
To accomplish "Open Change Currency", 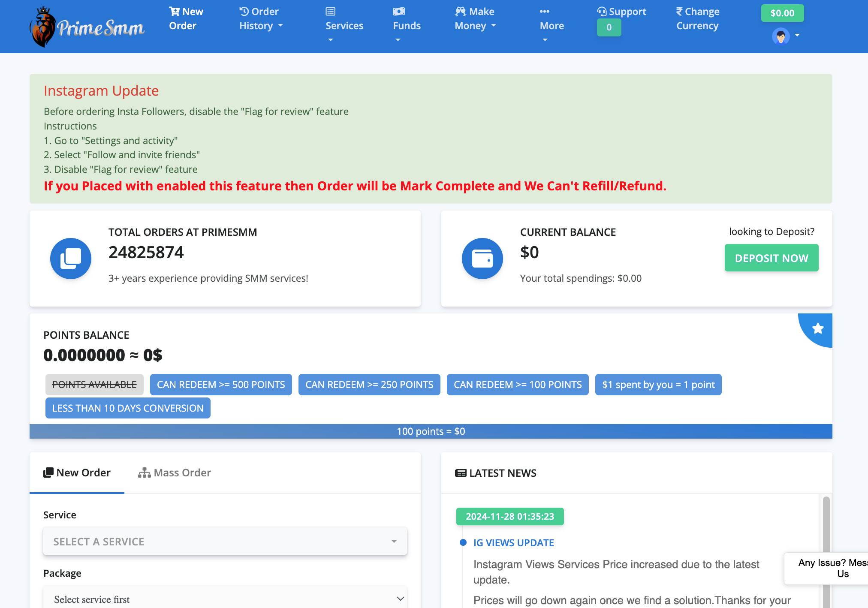I will tap(698, 18).
